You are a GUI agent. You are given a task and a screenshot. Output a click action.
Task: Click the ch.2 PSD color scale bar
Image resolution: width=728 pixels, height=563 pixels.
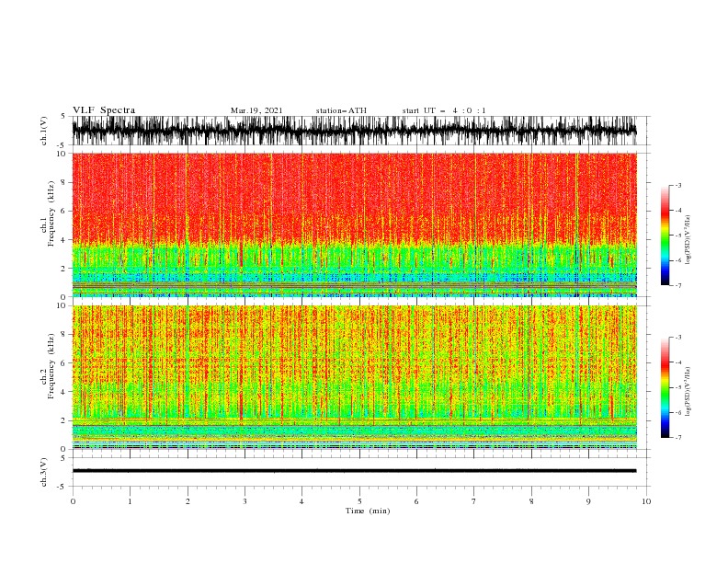pyautogui.click(x=665, y=387)
